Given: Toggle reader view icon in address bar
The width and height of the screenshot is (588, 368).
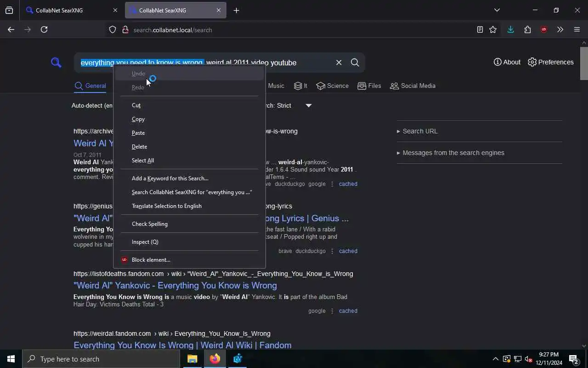Looking at the screenshot, I should 480,29.
